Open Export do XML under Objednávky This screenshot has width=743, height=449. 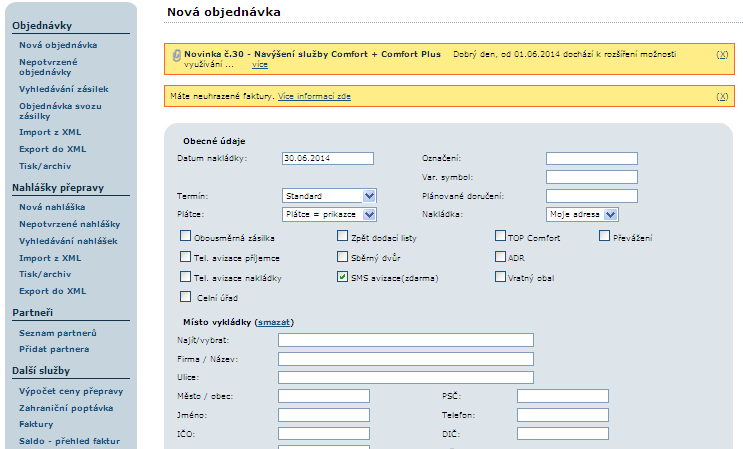pyautogui.click(x=53, y=149)
